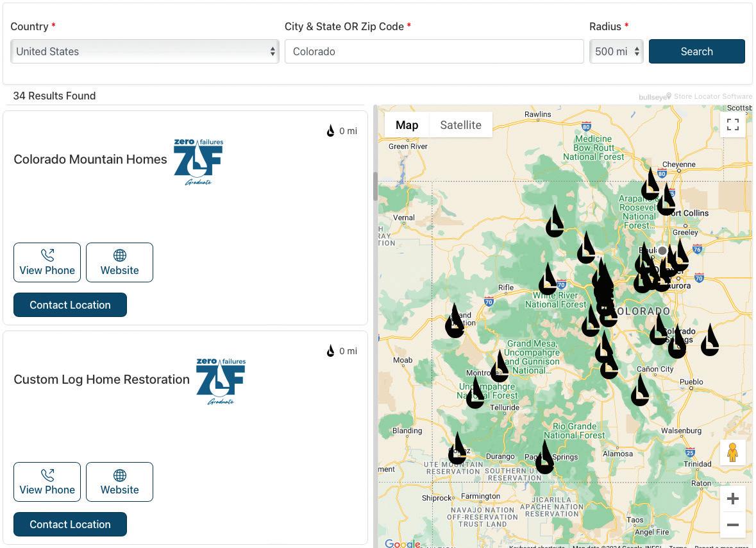Screen dimensions: 756x548
Task: Click the drop pin beside Fort Collins label
Action: pyautogui.click(x=666, y=200)
